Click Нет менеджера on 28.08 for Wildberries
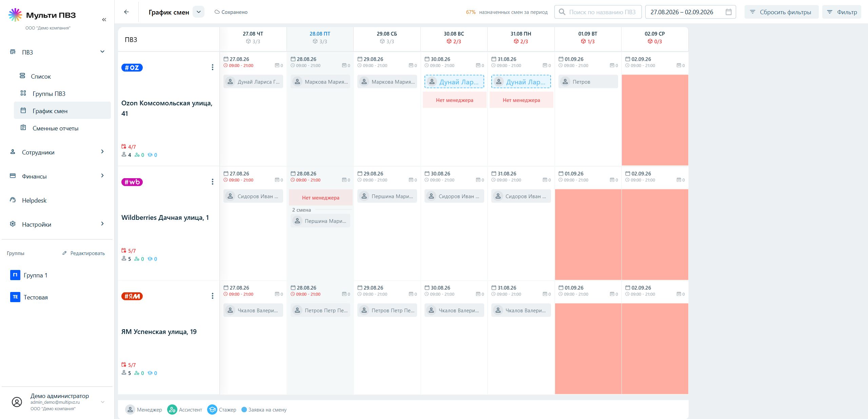This screenshot has width=868, height=419. 320,197
